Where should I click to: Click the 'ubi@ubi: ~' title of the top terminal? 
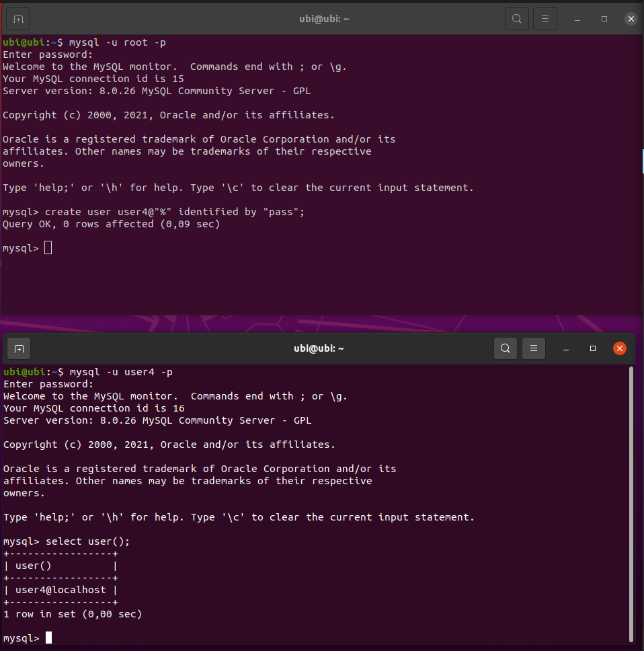pos(324,19)
